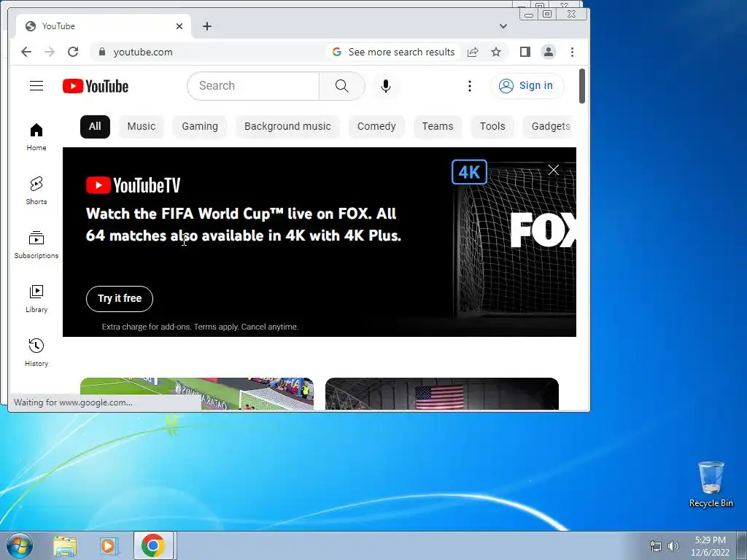Viewport: 747px width, 560px height.
Task: Bookmark this page with star icon
Action: [496, 52]
